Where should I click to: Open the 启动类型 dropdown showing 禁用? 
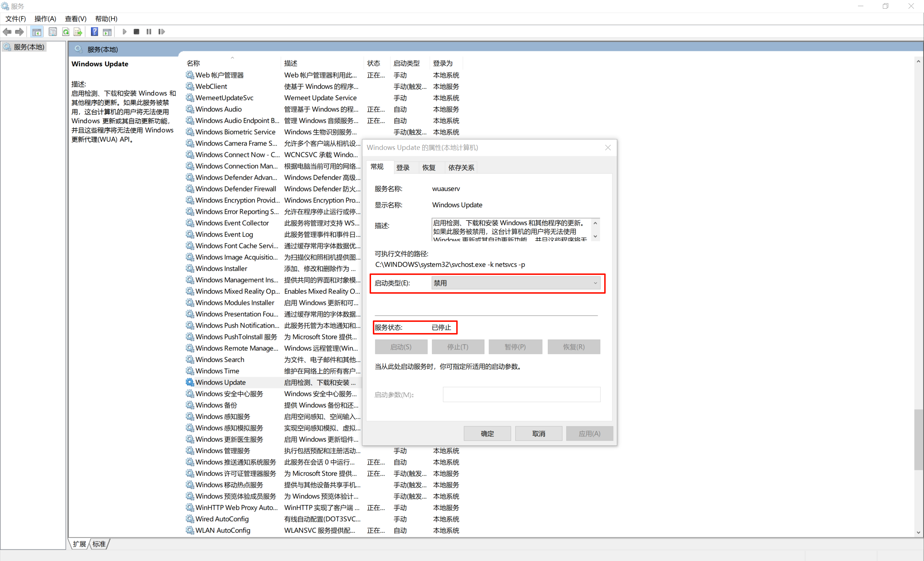(x=516, y=283)
